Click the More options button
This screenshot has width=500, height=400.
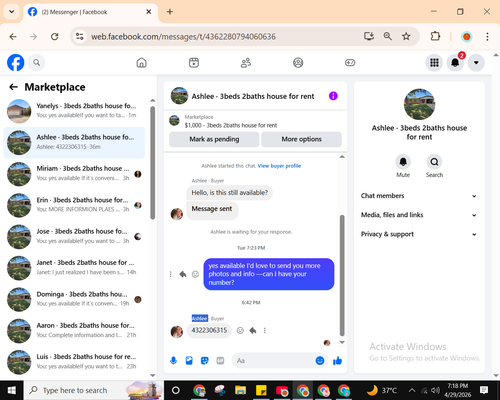point(301,139)
